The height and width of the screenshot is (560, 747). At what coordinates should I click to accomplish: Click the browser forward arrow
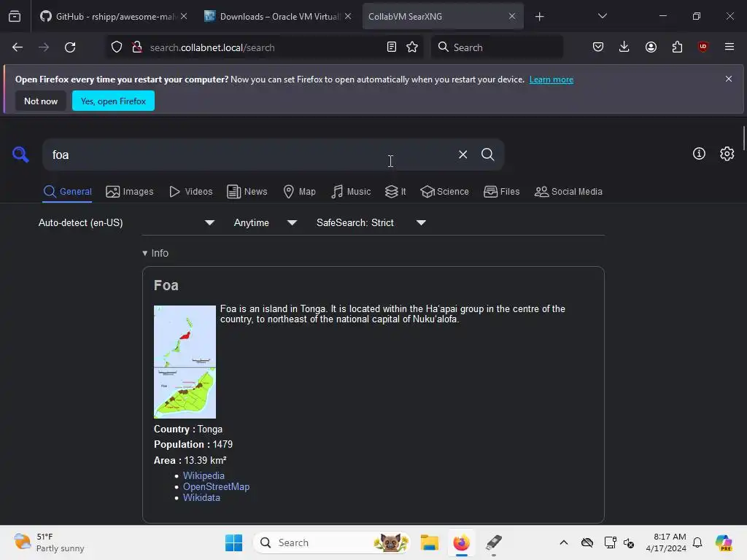pyautogui.click(x=44, y=47)
